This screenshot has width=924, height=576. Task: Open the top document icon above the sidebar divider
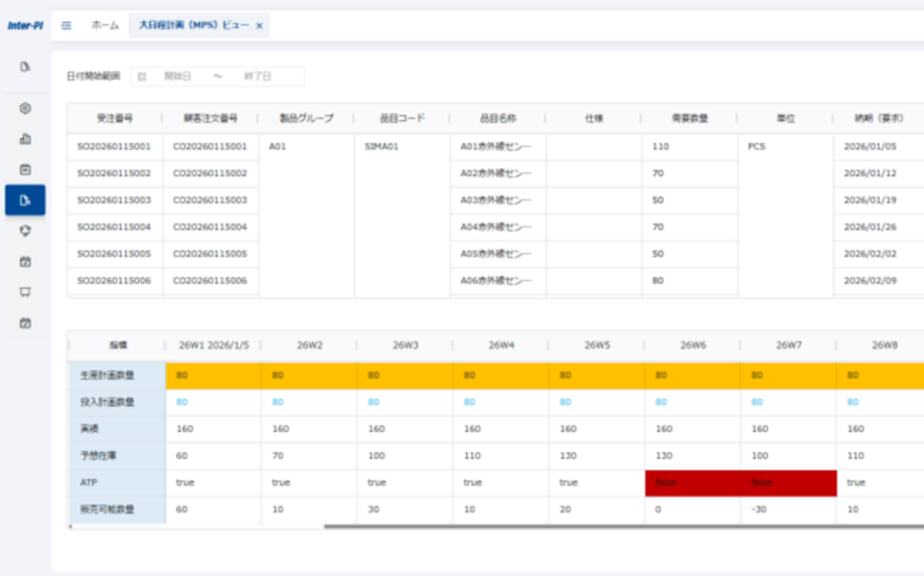(x=25, y=67)
